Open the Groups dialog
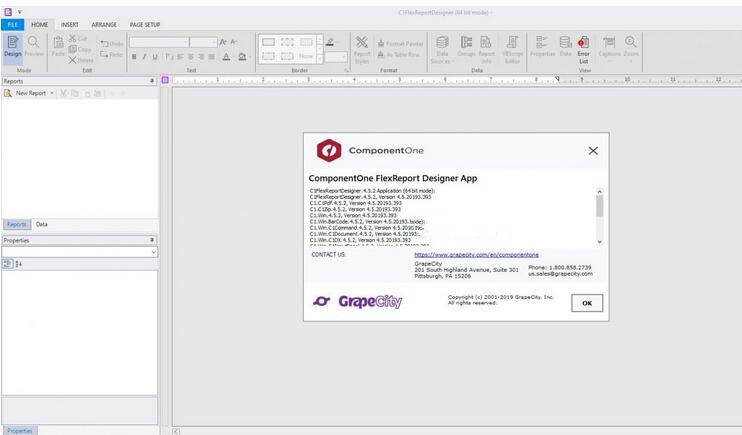 [x=466, y=46]
